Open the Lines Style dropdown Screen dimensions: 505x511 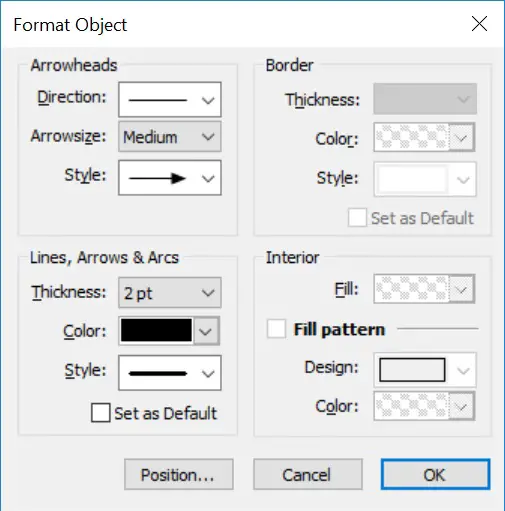point(170,373)
